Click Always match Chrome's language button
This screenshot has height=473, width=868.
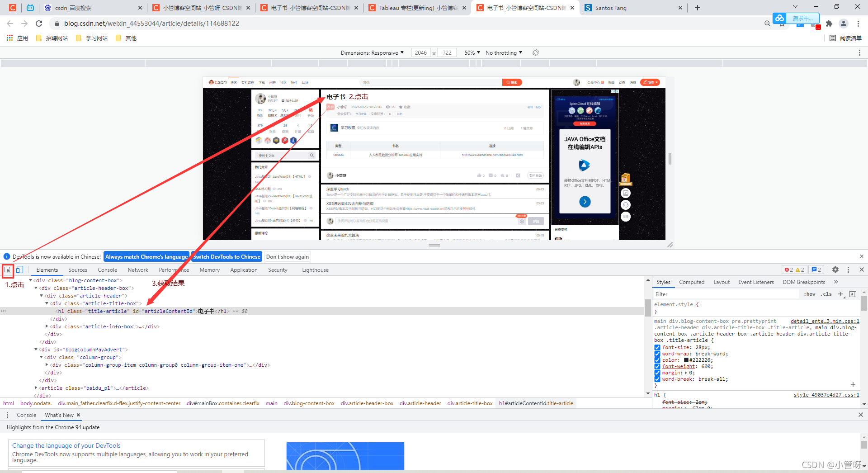tap(146, 256)
